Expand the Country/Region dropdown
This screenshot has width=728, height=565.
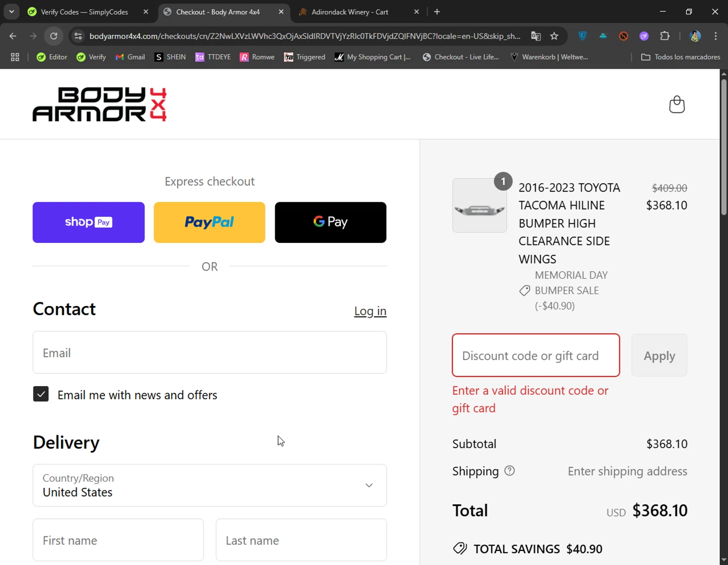pyautogui.click(x=210, y=485)
